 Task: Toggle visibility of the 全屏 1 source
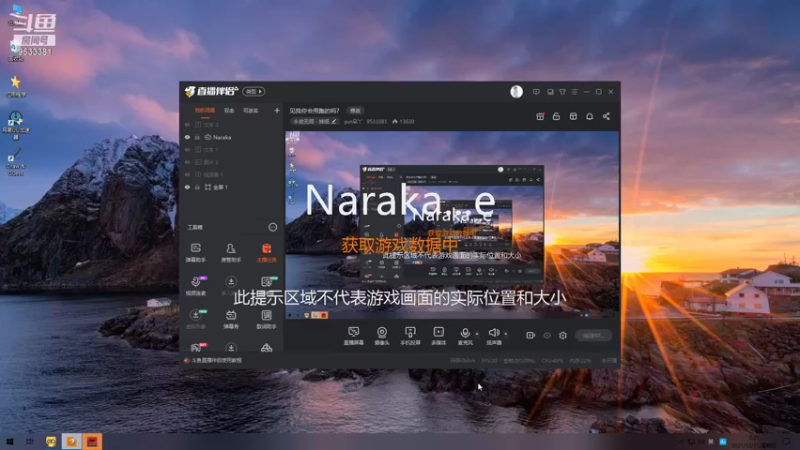click(x=187, y=187)
